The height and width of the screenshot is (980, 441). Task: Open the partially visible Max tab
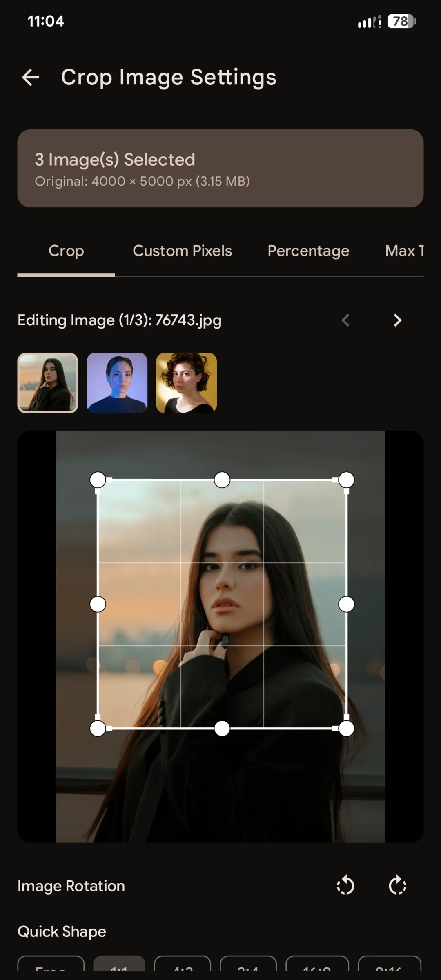coord(404,251)
